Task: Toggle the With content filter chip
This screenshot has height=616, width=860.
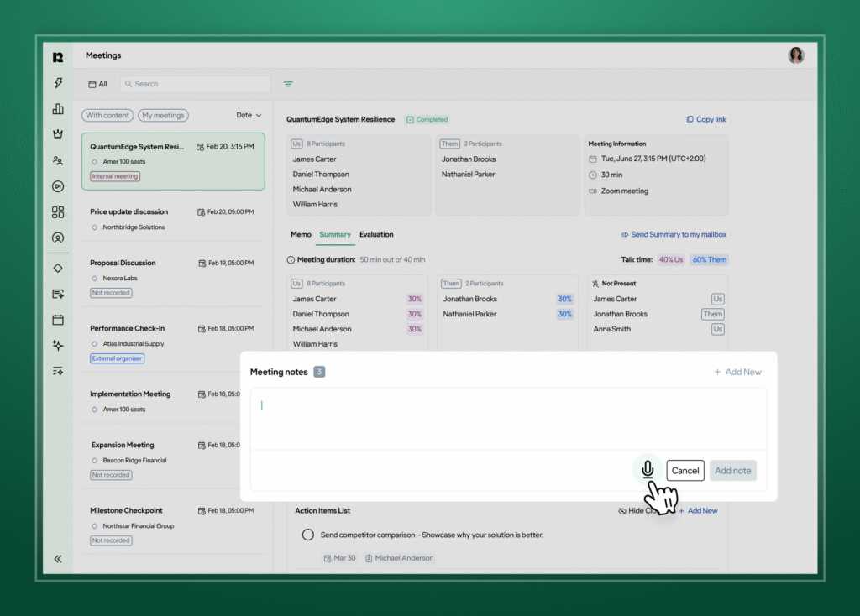Action: [x=107, y=115]
